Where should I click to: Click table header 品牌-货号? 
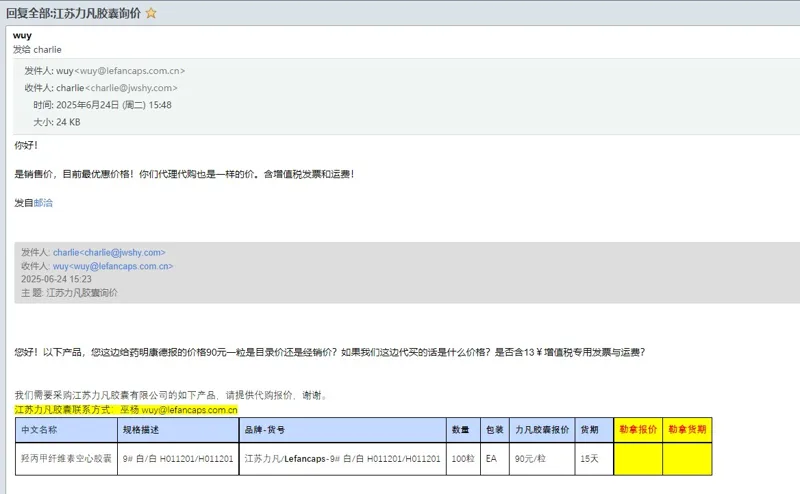(x=343, y=430)
